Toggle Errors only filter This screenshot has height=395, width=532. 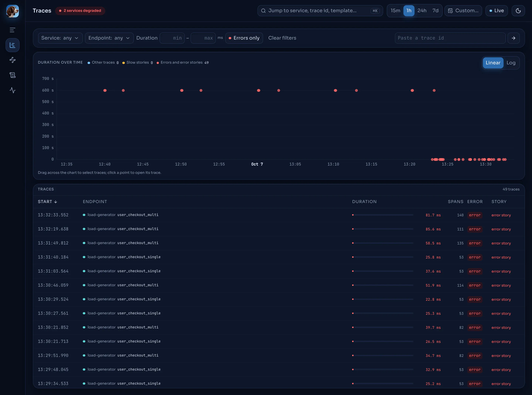[x=244, y=38]
